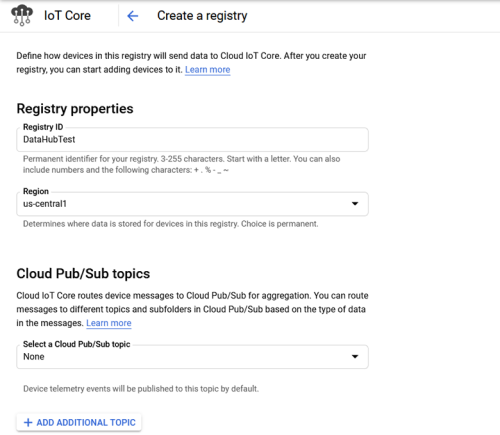
Task: Click the ADD ADDITIONAL TOPIC button
Action: (x=79, y=423)
